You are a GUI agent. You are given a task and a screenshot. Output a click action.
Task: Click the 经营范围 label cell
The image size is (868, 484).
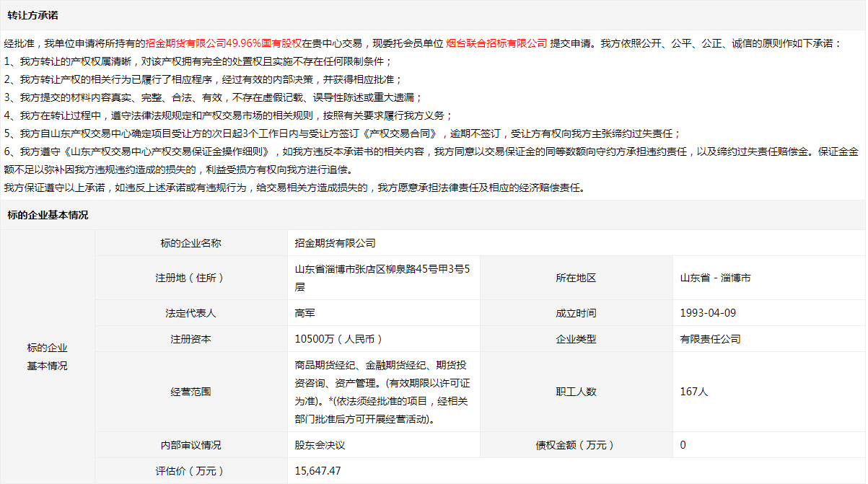click(x=191, y=392)
